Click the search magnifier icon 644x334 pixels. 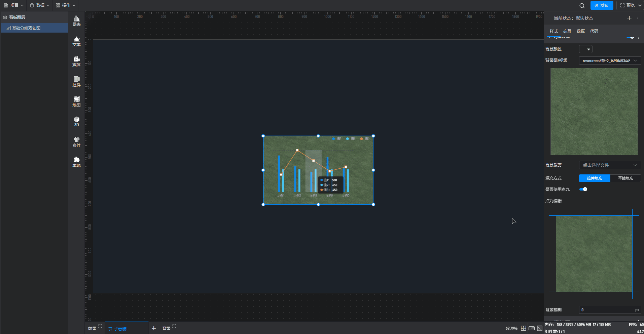[x=582, y=5]
